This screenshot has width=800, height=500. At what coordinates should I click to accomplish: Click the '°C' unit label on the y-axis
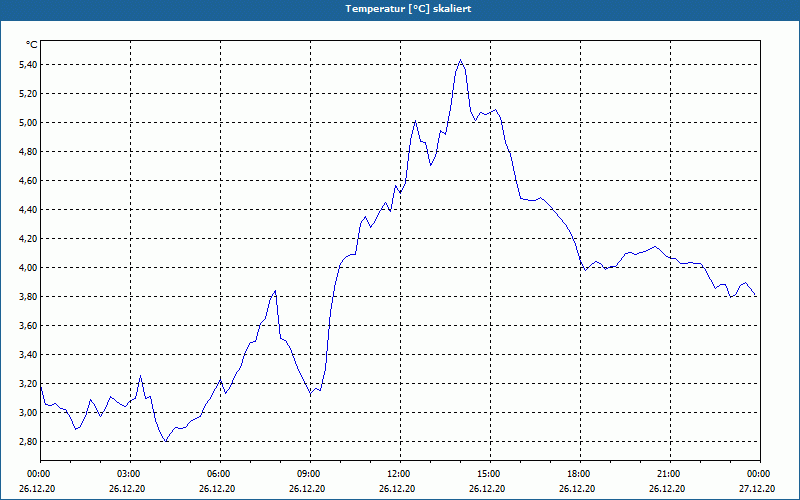coord(32,45)
